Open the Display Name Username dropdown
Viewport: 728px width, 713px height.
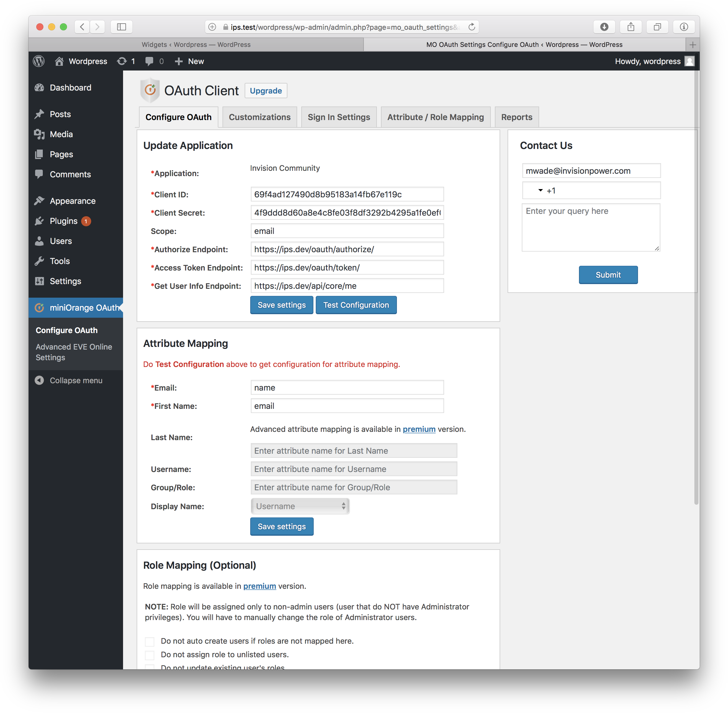point(300,506)
